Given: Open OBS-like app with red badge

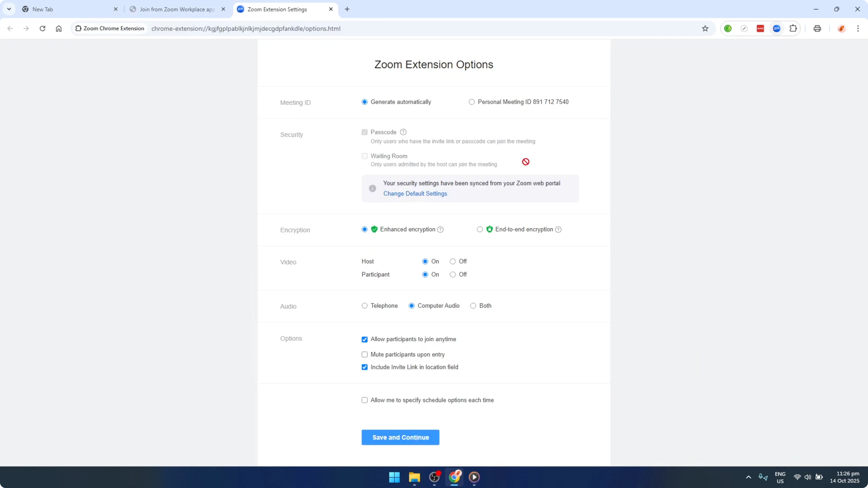Looking at the screenshot, I should point(434,477).
